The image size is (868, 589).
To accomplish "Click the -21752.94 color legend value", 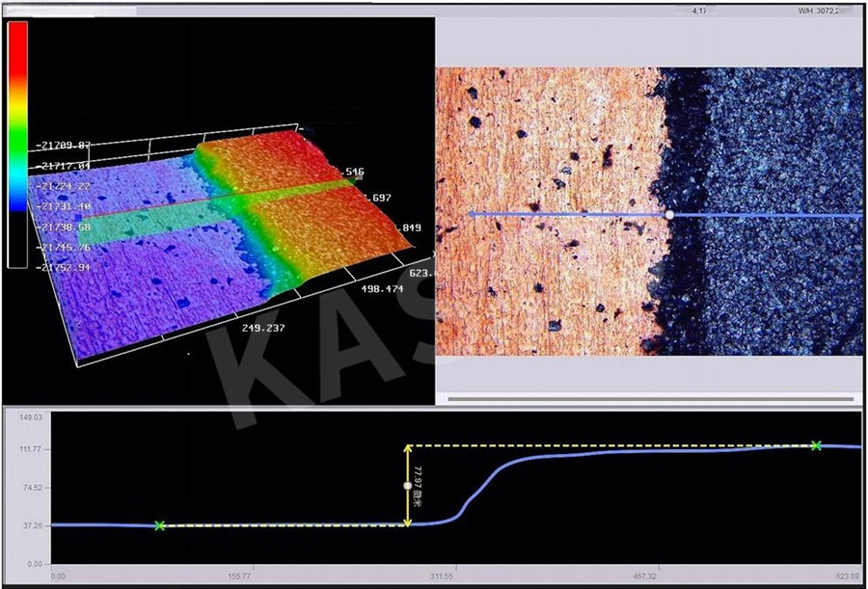I will pos(61,267).
